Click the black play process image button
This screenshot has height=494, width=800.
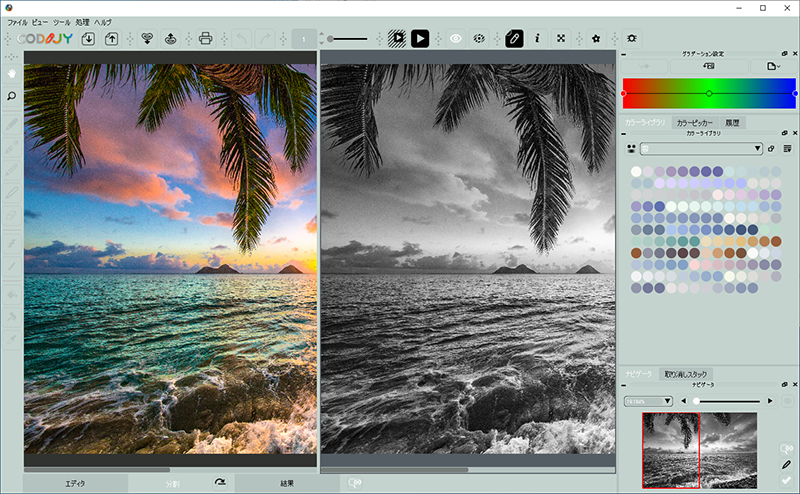tap(420, 39)
